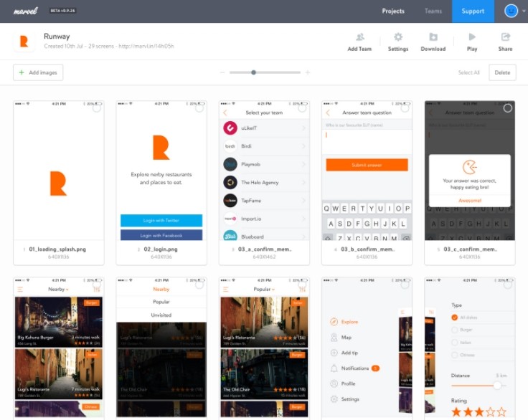Select checkbox on 03_a_confirm_mem screen

pos(302,108)
